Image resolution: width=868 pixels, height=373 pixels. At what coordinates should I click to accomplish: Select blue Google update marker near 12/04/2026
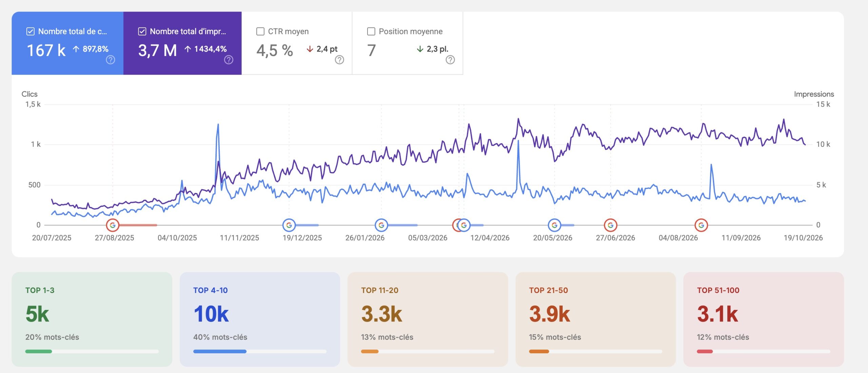[464, 225]
